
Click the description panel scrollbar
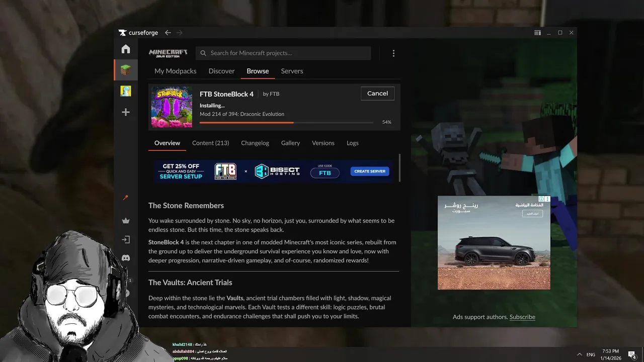coord(399,168)
